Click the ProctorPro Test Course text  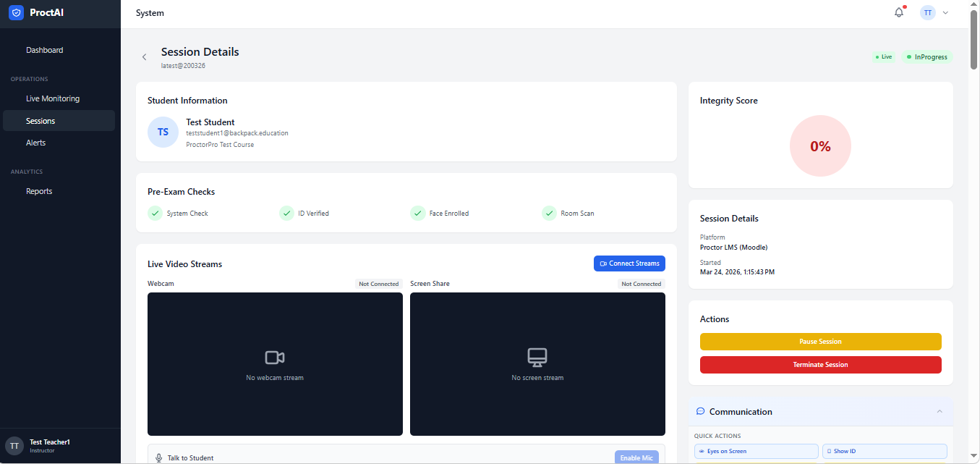coord(220,145)
